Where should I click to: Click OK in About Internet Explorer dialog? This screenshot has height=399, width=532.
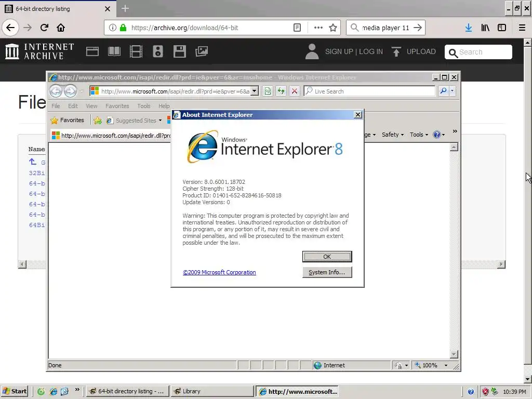point(327,257)
